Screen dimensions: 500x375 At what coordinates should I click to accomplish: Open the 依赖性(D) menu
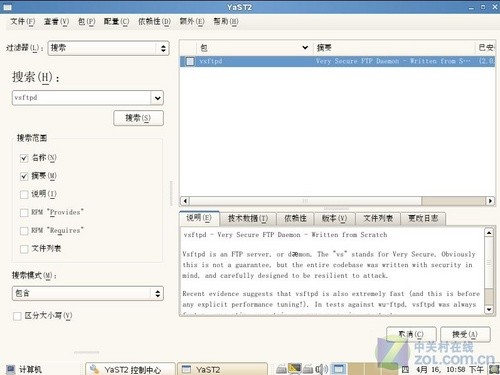point(154,22)
